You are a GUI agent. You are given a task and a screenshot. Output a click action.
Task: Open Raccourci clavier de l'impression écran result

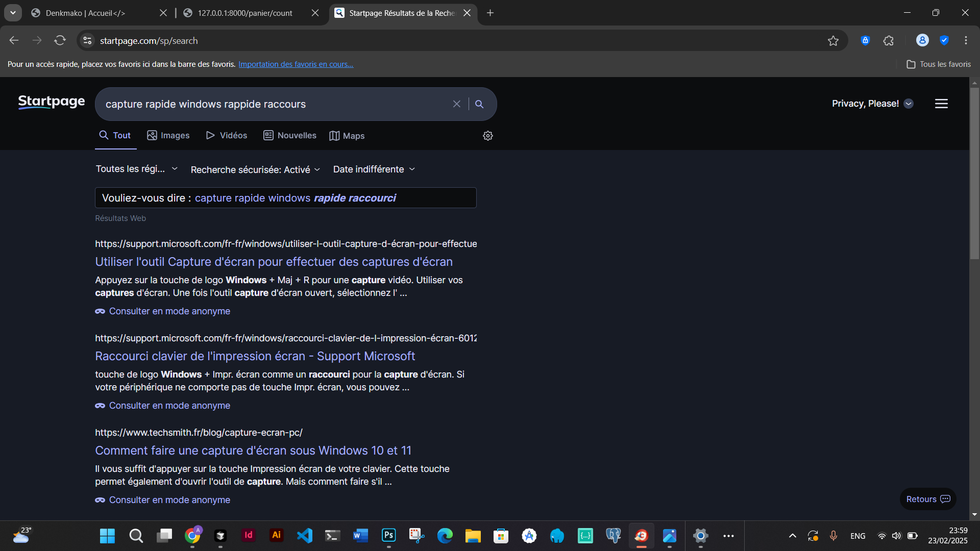[255, 356]
